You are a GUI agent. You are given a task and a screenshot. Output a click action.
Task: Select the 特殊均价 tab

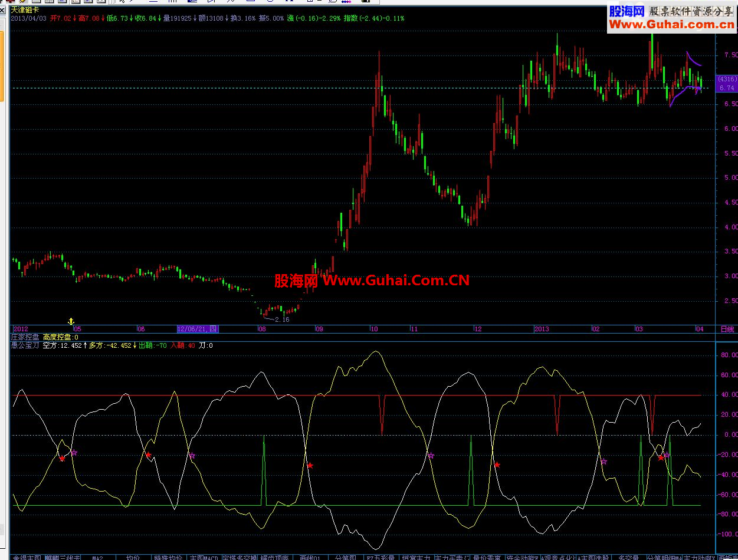coord(168,556)
